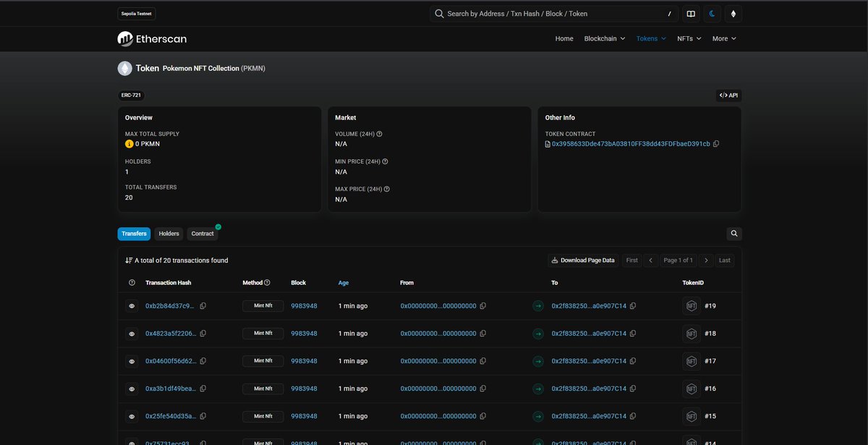Expand the Blockchain menu
The image size is (868, 445).
[605, 38]
